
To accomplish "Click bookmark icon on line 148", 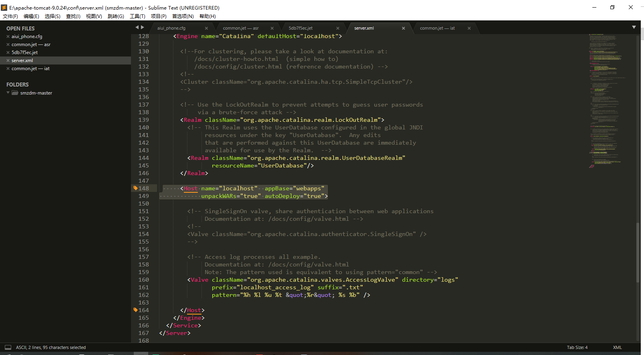I will [x=135, y=188].
